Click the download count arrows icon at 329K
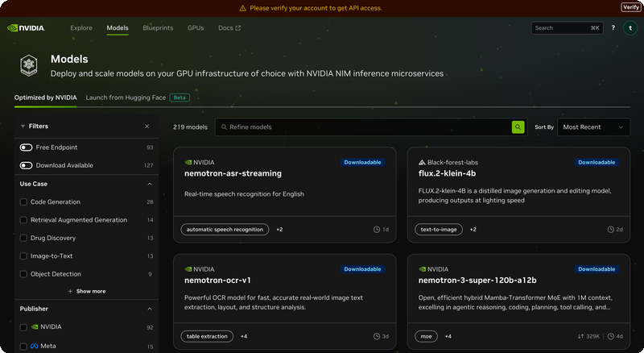 click(x=580, y=336)
